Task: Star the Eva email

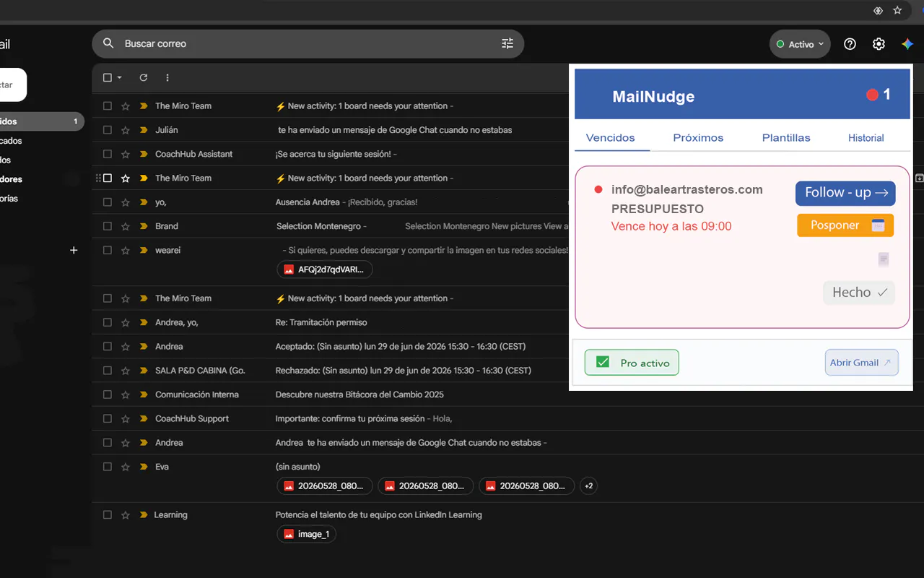Action: pos(126,467)
